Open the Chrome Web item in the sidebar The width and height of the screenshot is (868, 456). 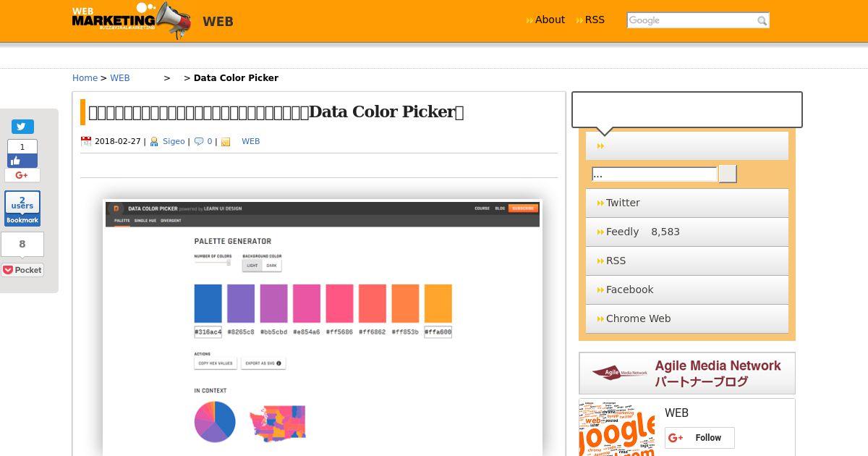[x=687, y=319]
